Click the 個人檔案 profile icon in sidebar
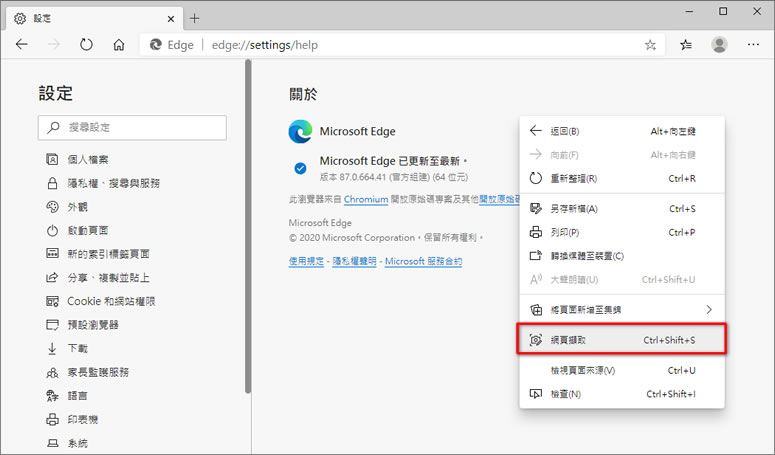775x455 pixels. pos(52,159)
